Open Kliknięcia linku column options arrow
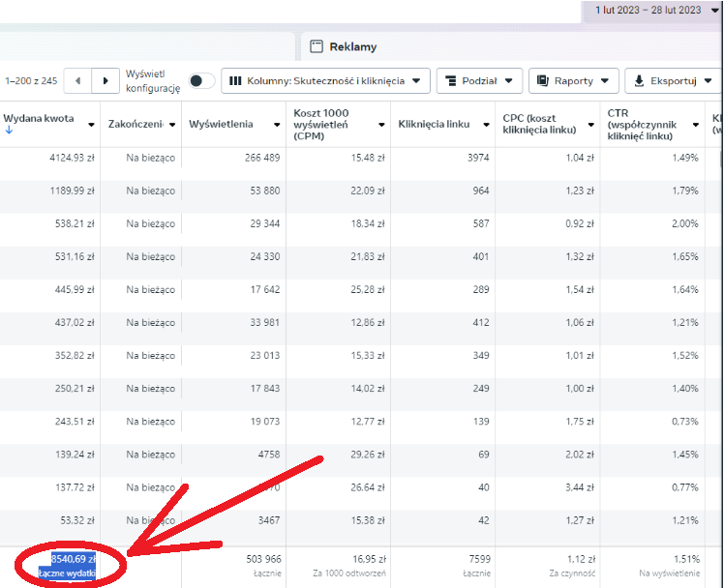 click(x=486, y=125)
